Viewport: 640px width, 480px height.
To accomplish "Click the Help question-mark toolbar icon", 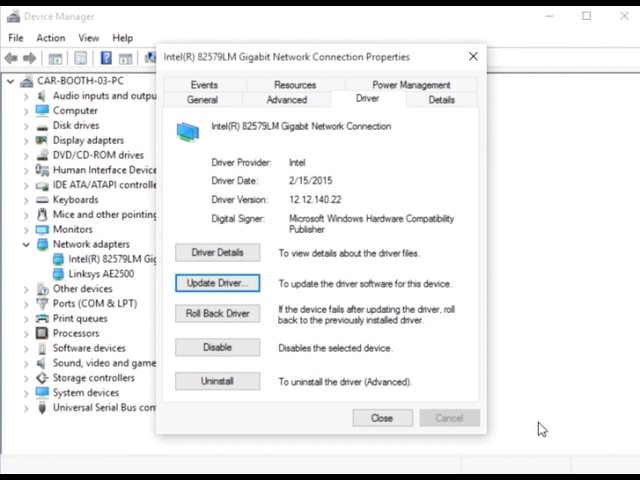I will 106,58.
